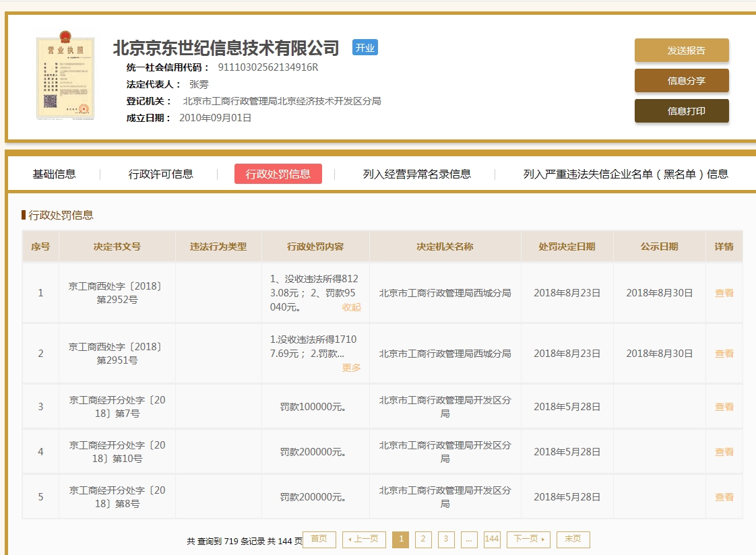Click the pagination ellipsis button
This screenshot has width=756, height=555.
tap(469, 539)
